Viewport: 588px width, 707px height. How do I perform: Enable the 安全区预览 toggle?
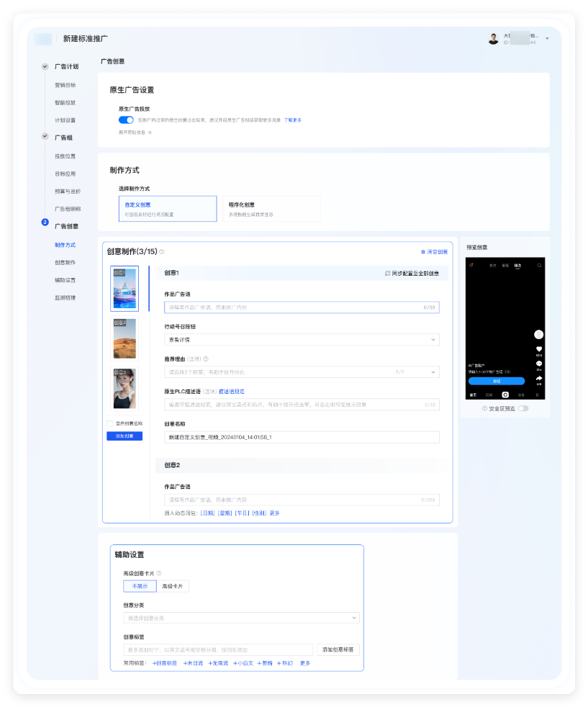click(523, 408)
